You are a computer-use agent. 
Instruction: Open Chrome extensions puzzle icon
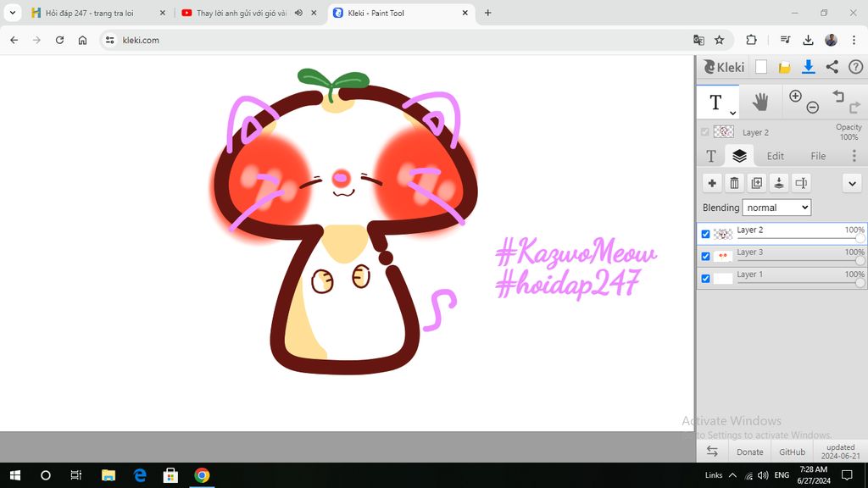751,40
